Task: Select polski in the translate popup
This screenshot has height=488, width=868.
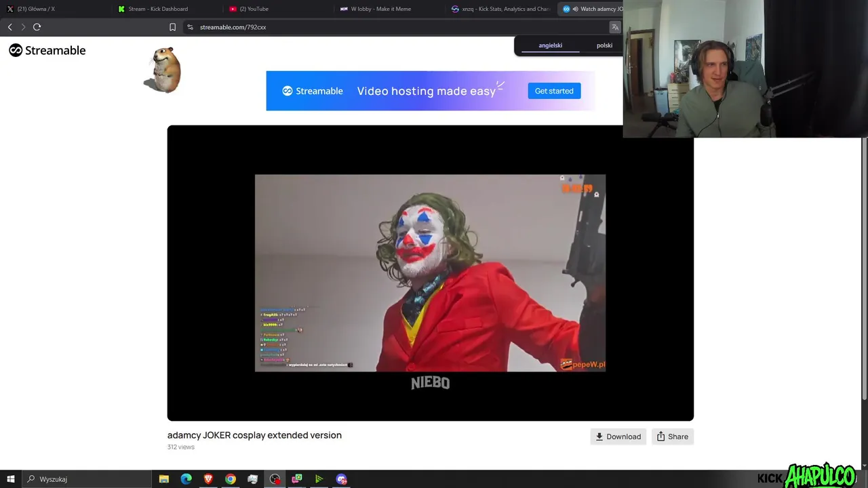Action: (x=604, y=45)
